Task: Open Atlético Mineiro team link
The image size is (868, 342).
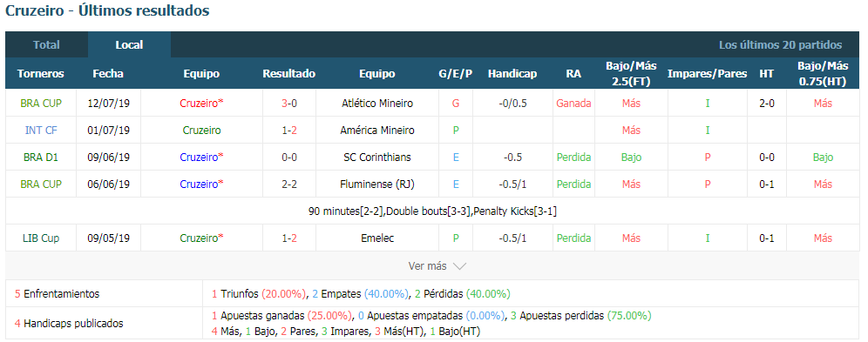Action: click(377, 104)
